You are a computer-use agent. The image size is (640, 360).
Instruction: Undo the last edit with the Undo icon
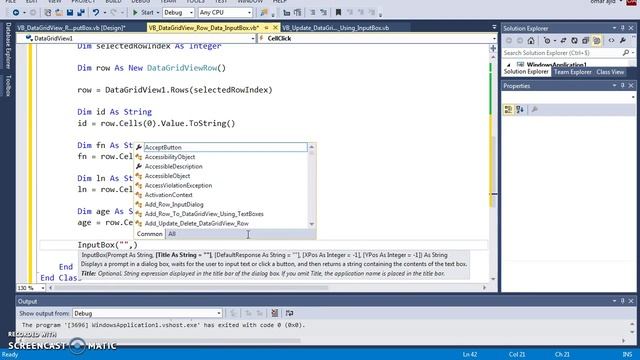pyautogui.click(x=96, y=13)
